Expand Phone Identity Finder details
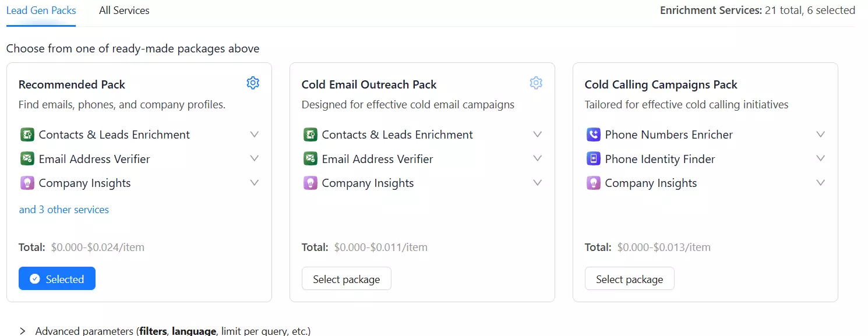Screen dimensions: 868x336 (x=821, y=158)
